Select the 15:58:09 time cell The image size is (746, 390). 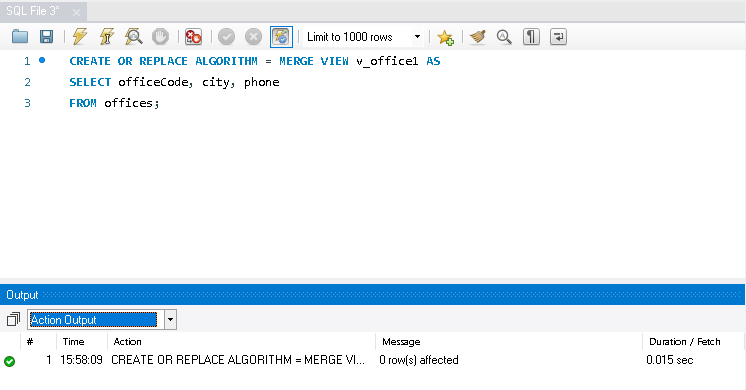click(x=81, y=360)
